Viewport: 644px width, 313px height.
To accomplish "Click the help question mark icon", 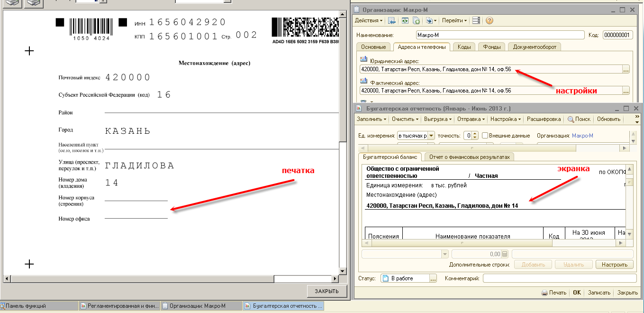I will point(490,20).
